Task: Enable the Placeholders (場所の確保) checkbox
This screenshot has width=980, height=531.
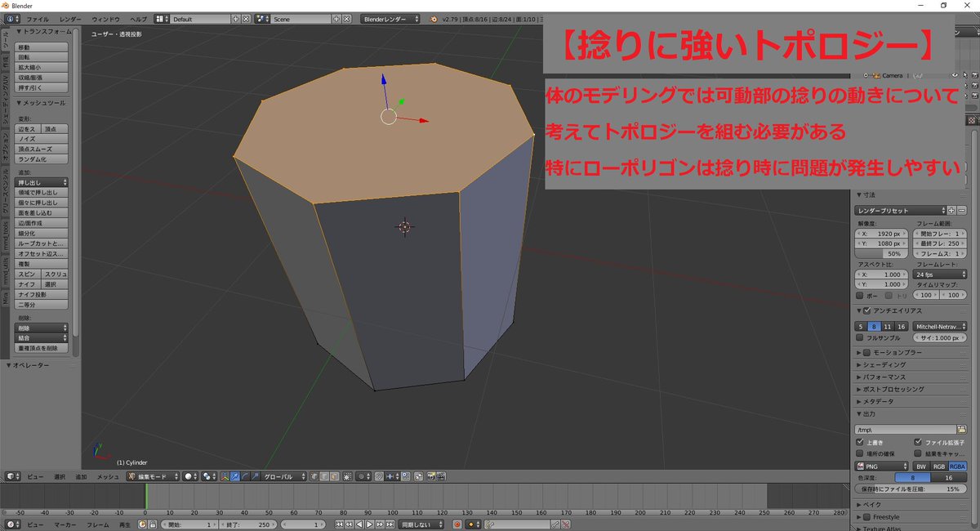Action: (x=859, y=453)
